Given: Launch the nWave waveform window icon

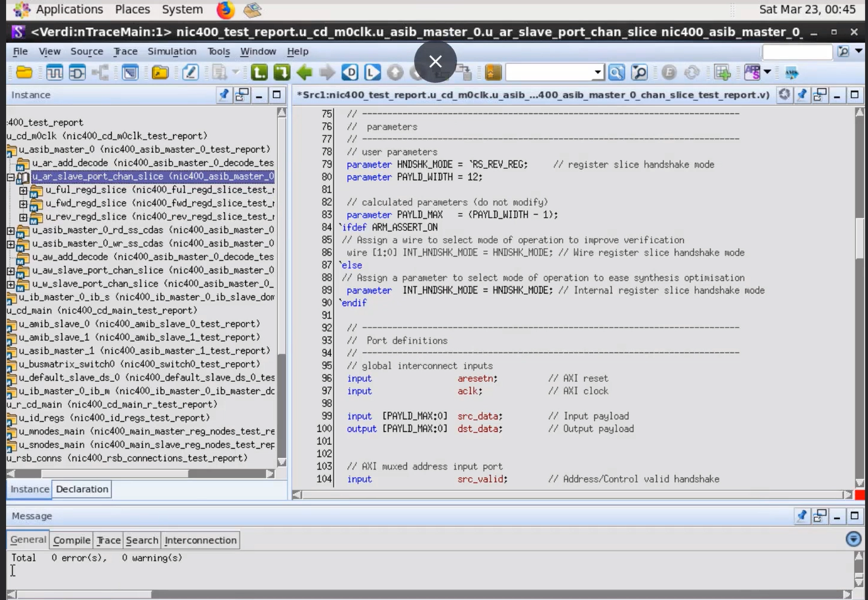Looking at the screenshot, I should (x=54, y=73).
